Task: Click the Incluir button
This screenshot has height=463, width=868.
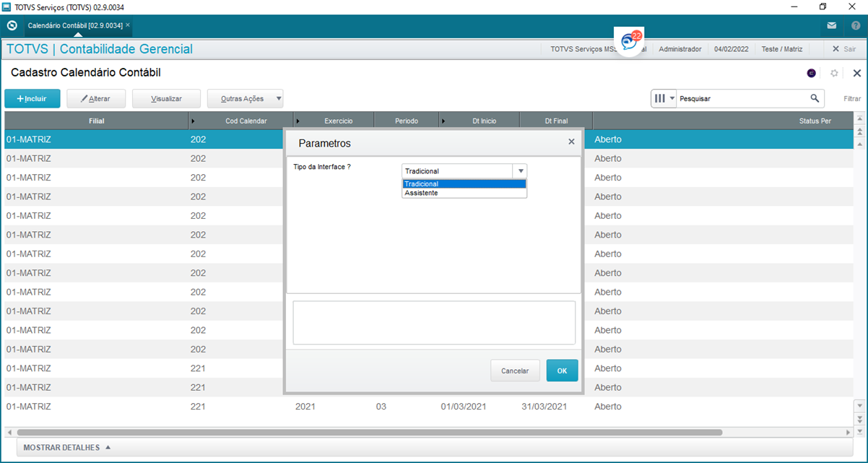Action: click(x=32, y=99)
